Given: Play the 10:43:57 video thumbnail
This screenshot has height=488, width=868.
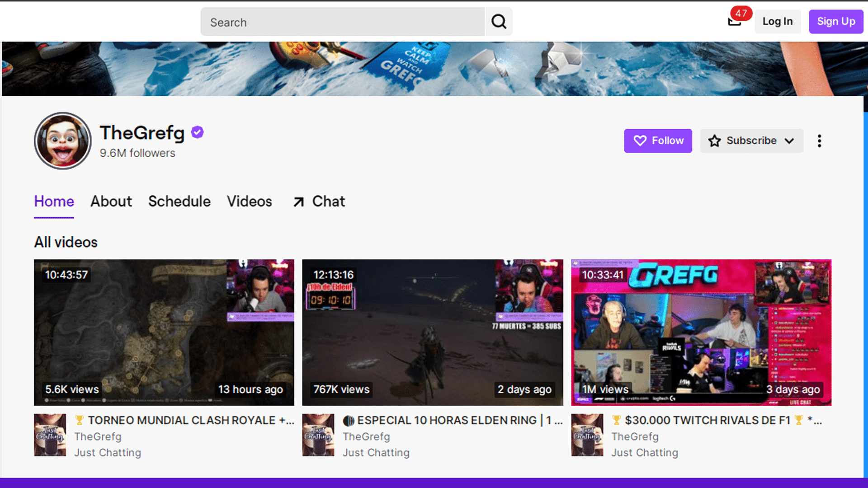Looking at the screenshot, I should pyautogui.click(x=164, y=332).
